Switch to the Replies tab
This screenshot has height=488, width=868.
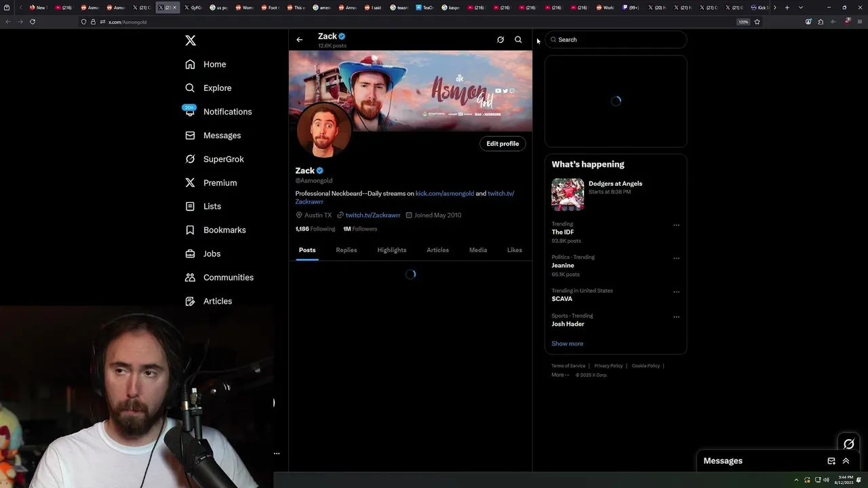coord(346,250)
